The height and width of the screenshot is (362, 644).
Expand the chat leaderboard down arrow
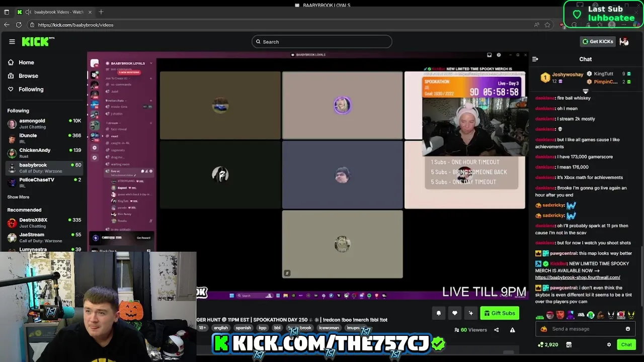585,91
